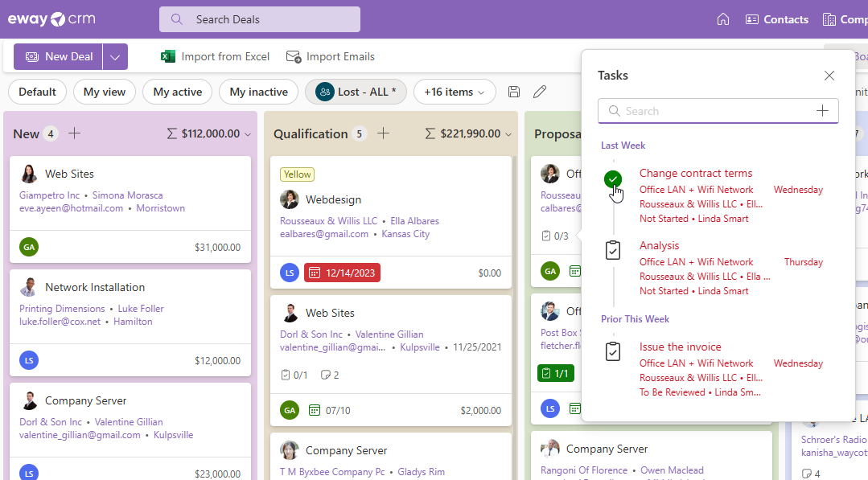Open the Owen Maclead contact link
Screen dimensions: 868x480
672,470
